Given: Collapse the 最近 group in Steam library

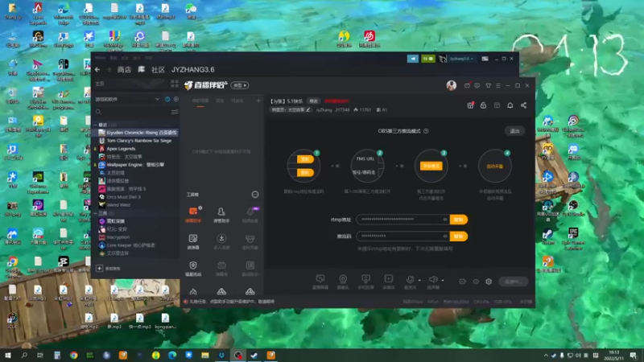Looking at the screenshot, I should 96,125.
